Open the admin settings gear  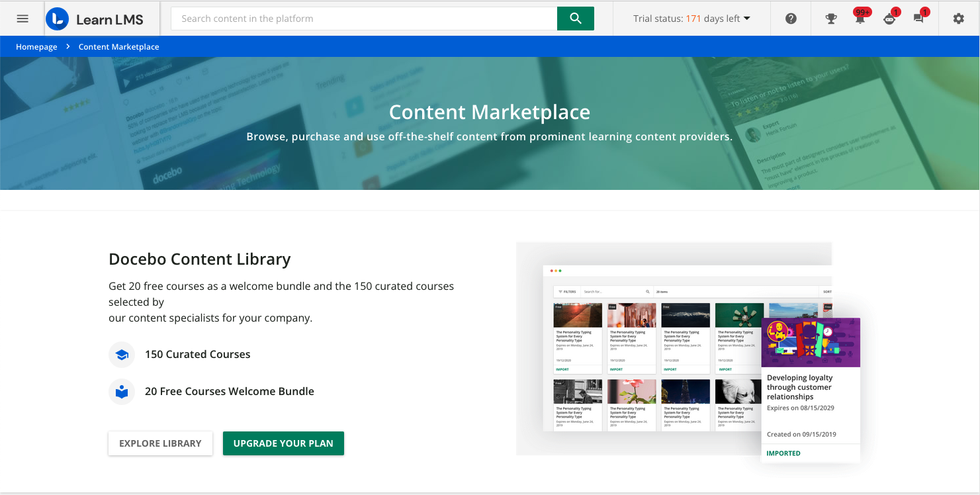click(958, 18)
